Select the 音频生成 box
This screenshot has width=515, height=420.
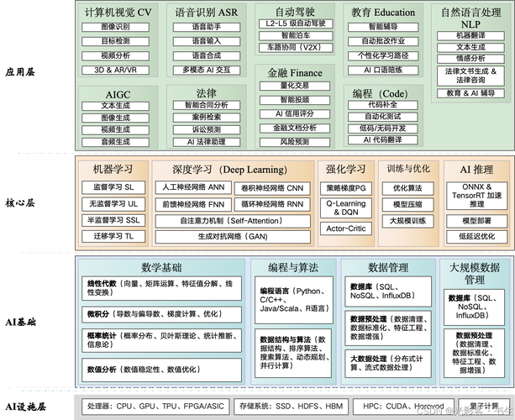(x=115, y=142)
